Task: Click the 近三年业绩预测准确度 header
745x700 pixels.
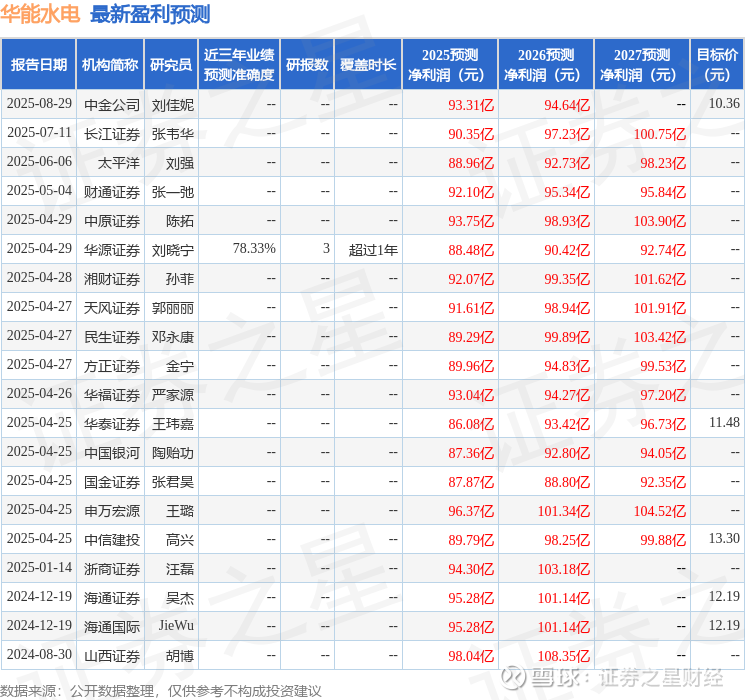Action: click(x=239, y=65)
